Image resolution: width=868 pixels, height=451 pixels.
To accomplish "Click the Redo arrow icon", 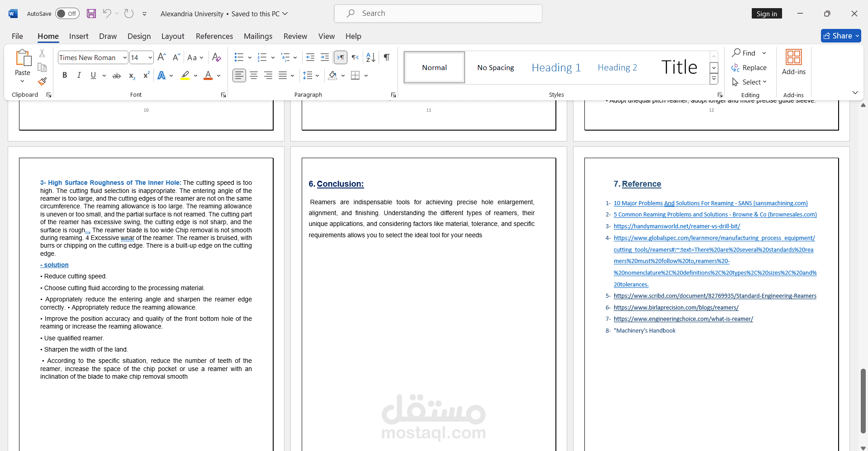I will (x=129, y=14).
